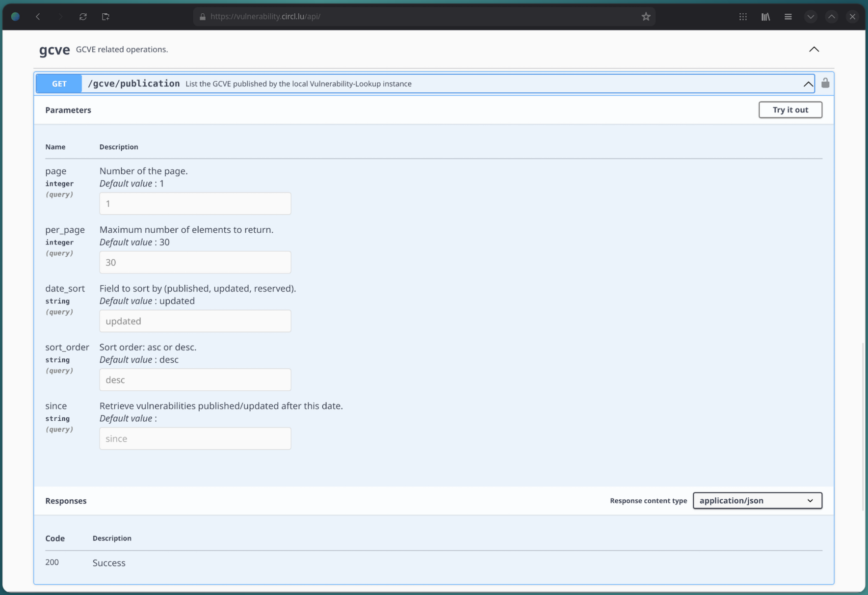Open the browser hamburger menu
Screen dimensions: 868x595
[x=788, y=16]
